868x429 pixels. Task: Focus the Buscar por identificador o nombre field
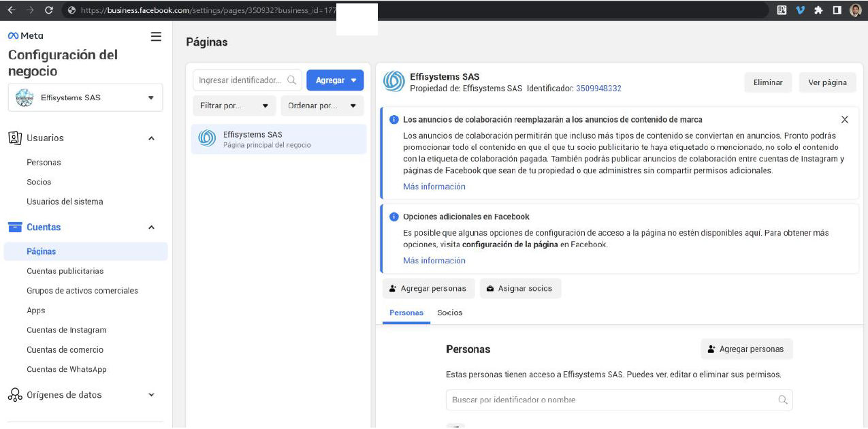[x=620, y=400]
